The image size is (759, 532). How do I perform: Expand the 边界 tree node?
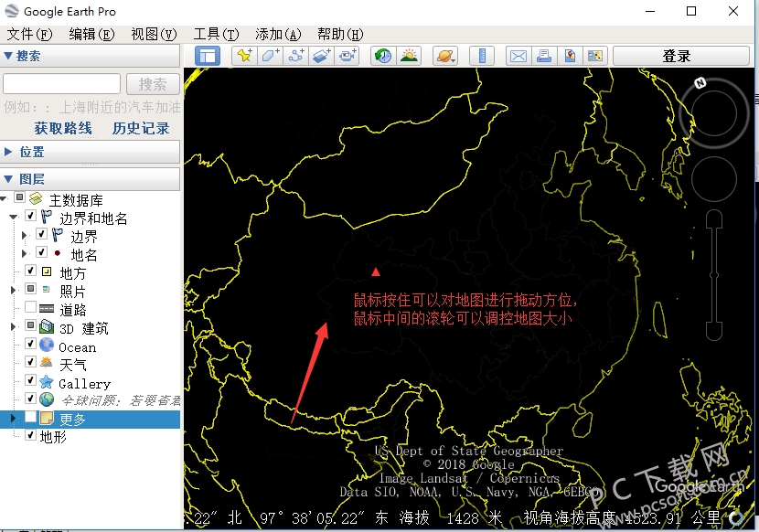click(24, 235)
